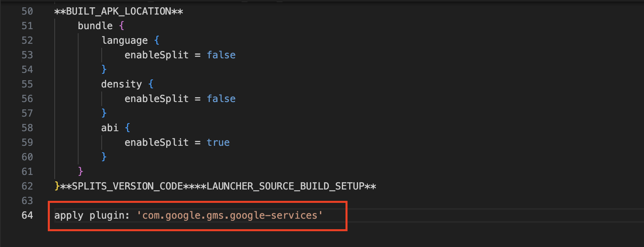Screen dimensions: 644x247
Task: Click the "false" value on line 53
Action: (221, 55)
